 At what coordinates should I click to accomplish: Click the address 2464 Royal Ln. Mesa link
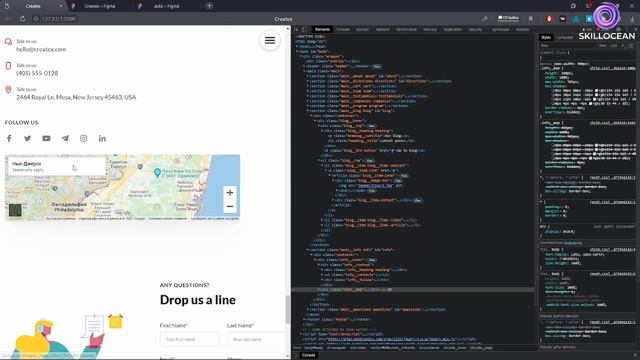pos(76,97)
